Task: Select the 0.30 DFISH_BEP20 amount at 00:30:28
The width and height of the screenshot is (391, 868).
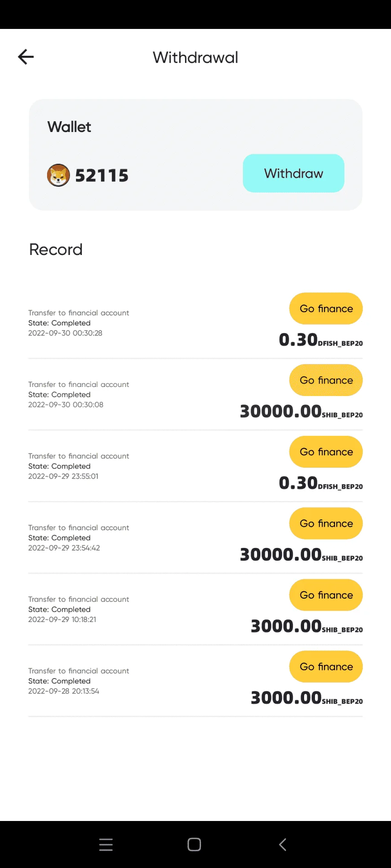Action: pyautogui.click(x=321, y=340)
